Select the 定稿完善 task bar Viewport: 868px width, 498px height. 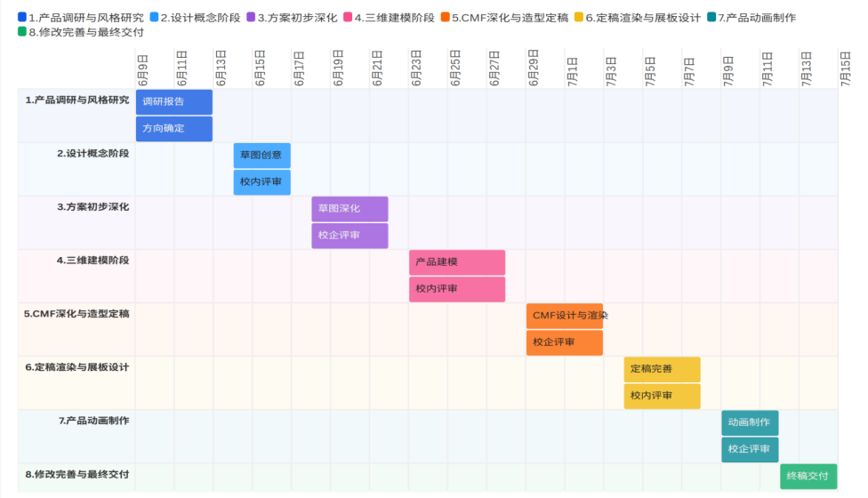click(662, 369)
